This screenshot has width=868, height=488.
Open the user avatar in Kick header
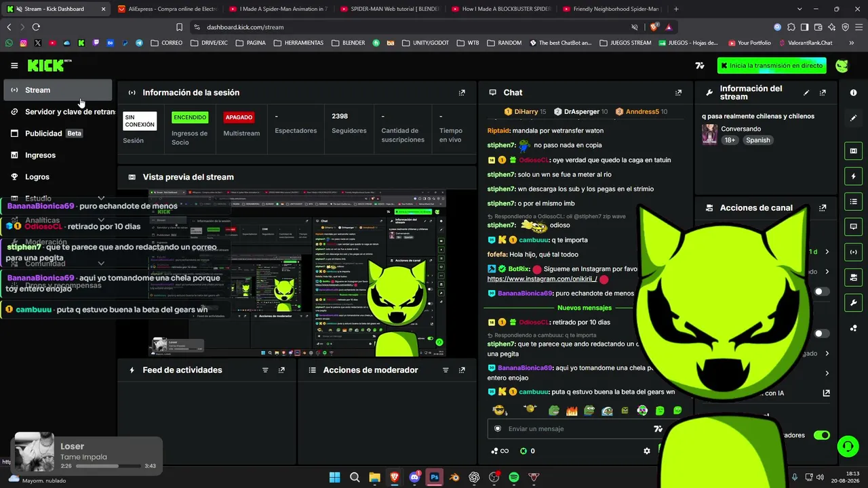(842, 66)
